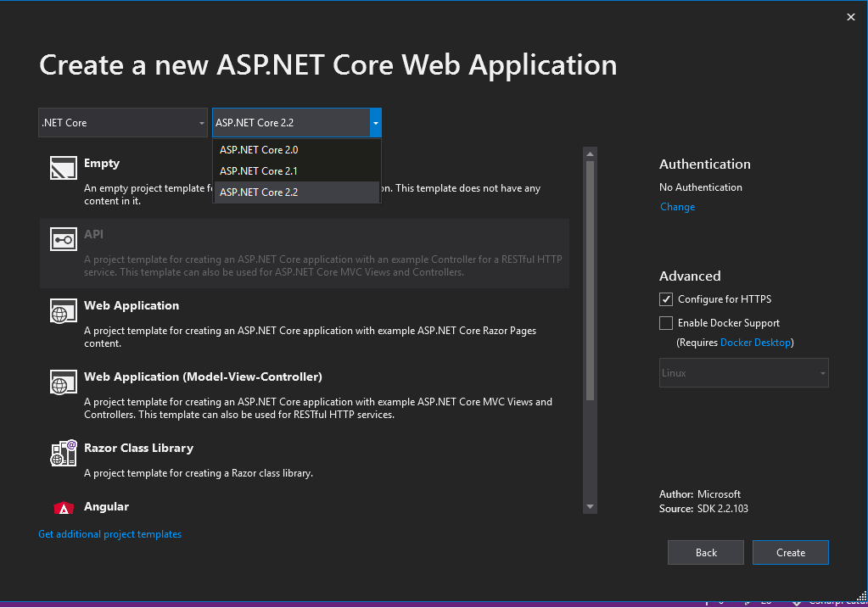Collapse the ASP.NET Core 2.2 version dropdown
The height and width of the screenshot is (608, 868).
[375, 123]
